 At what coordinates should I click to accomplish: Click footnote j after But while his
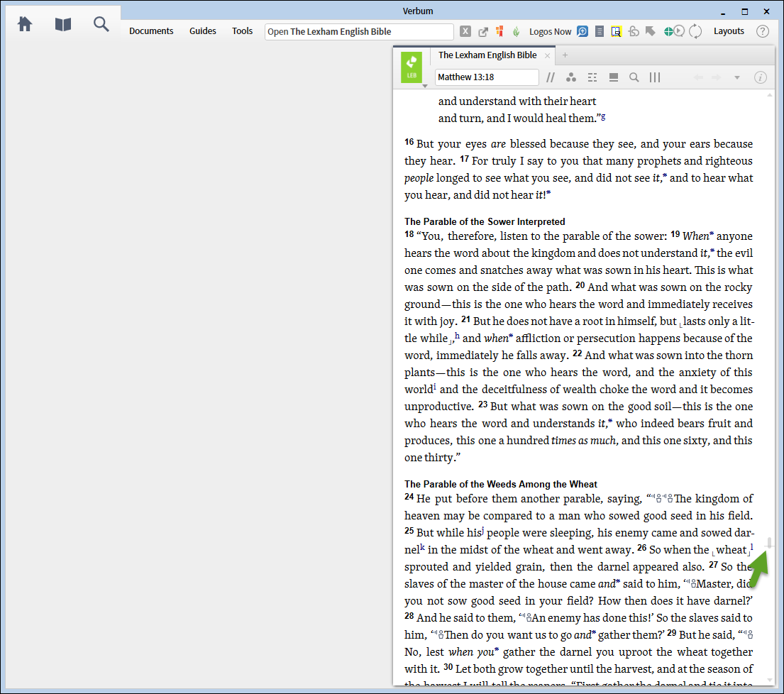pos(483,530)
